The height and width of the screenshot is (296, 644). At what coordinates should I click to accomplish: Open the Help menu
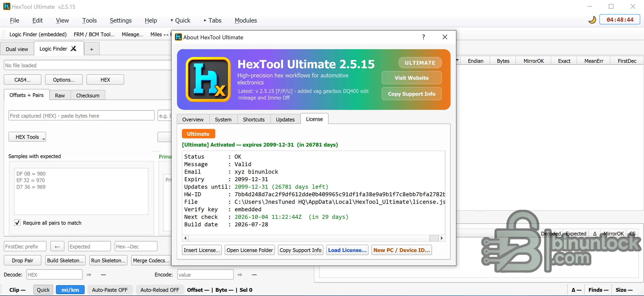(151, 20)
